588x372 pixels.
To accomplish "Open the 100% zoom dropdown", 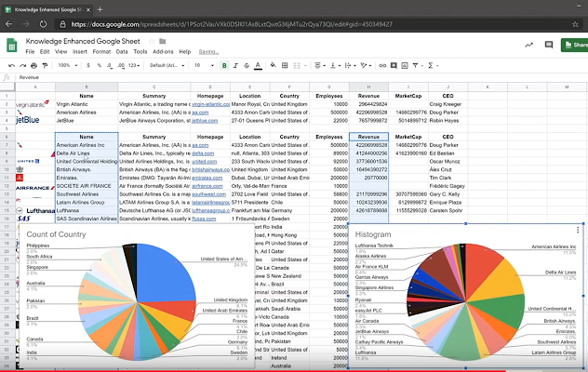I will coord(68,65).
